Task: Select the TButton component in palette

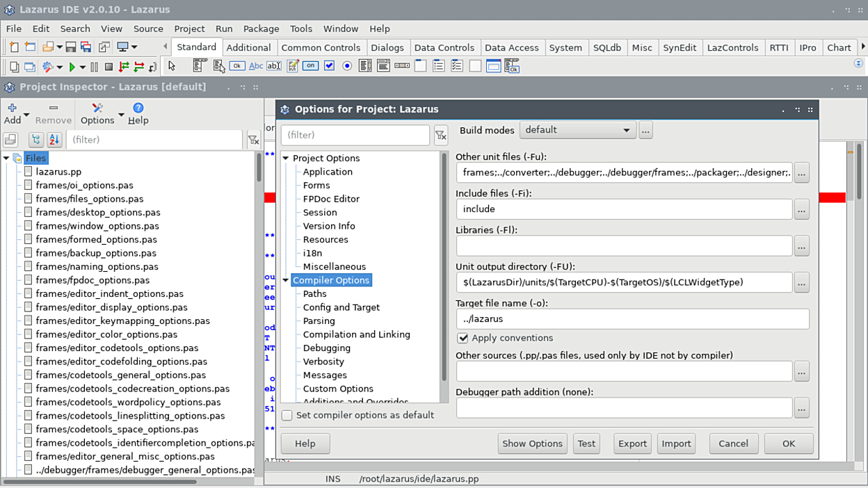Action: tap(237, 66)
